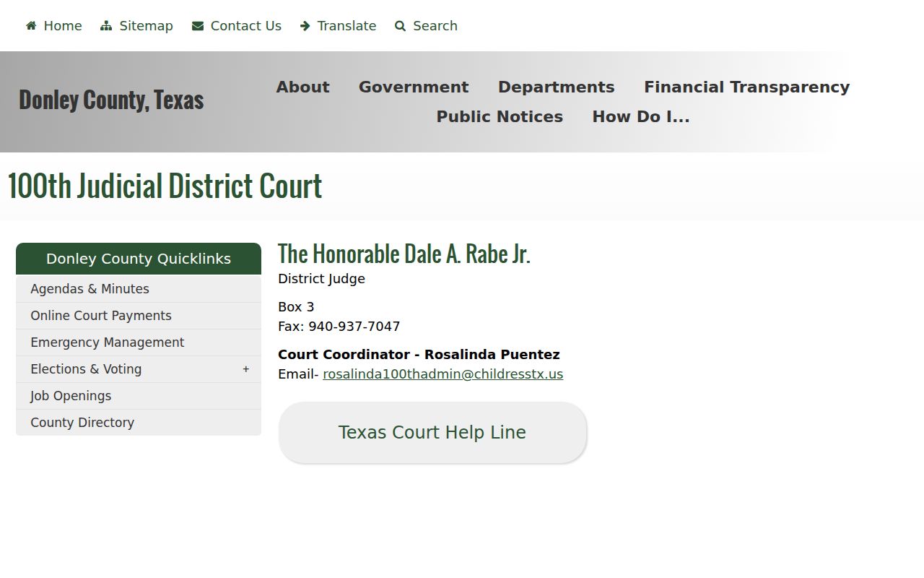Image resolution: width=924 pixels, height=578 pixels.
Task: Open the Financial Transparency menu
Action: 747,87
